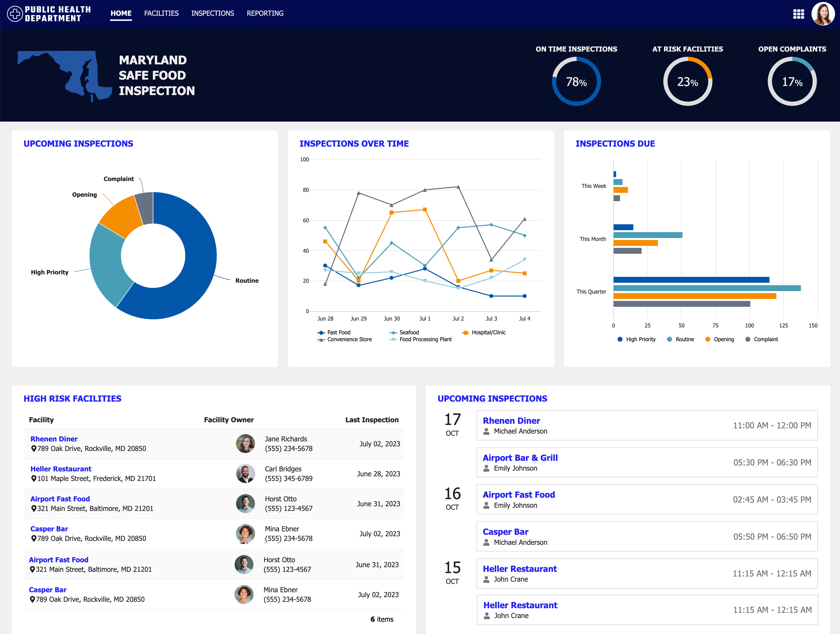
Task: Click the This Week axis label
Action: click(x=594, y=186)
